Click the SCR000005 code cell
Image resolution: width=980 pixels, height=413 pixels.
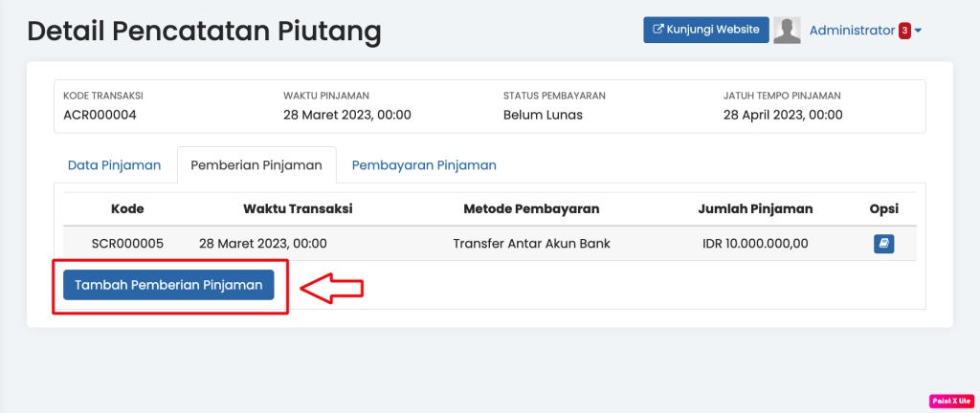(127, 244)
